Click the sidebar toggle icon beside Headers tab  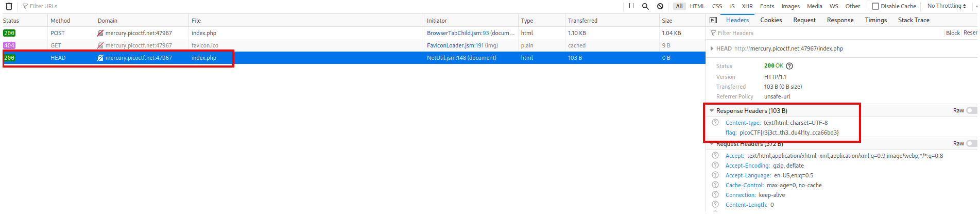[713, 20]
